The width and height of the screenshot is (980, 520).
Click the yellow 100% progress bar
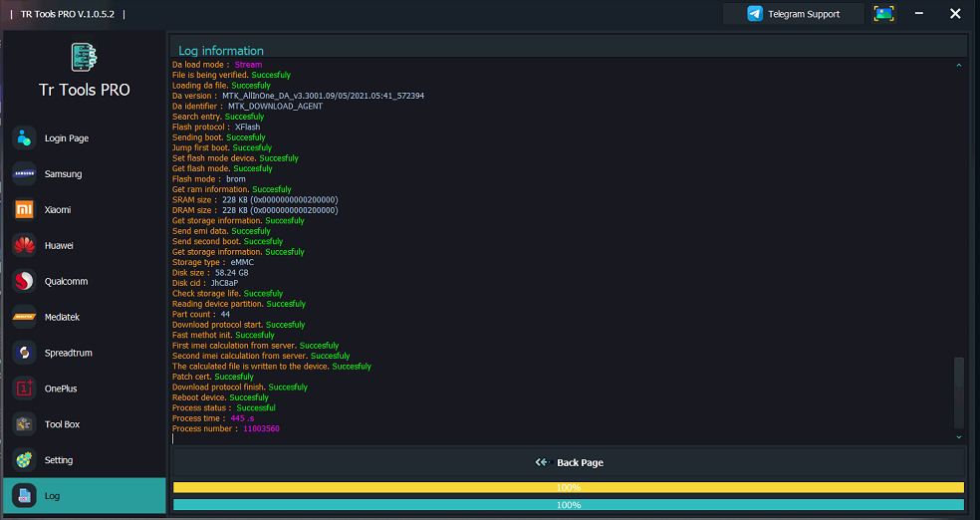tap(568, 487)
